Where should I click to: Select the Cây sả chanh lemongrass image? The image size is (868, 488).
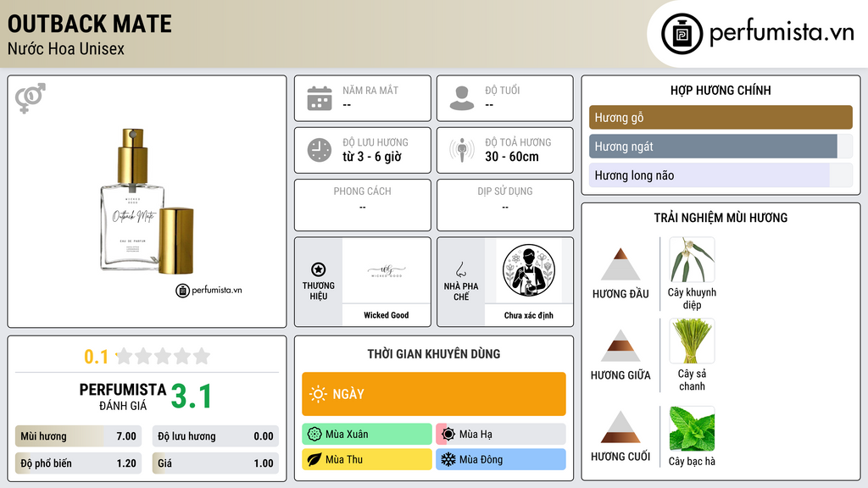pyautogui.click(x=692, y=341)
